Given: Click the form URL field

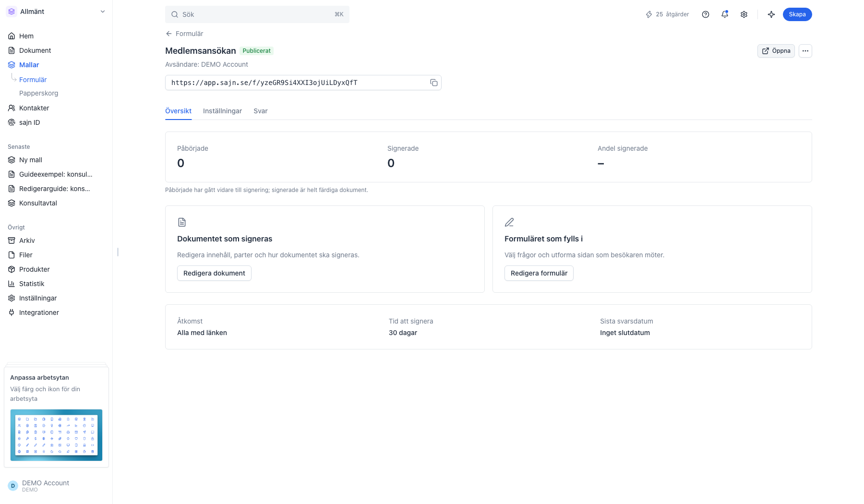Looking at the screenshot, I should coord(303,83).
